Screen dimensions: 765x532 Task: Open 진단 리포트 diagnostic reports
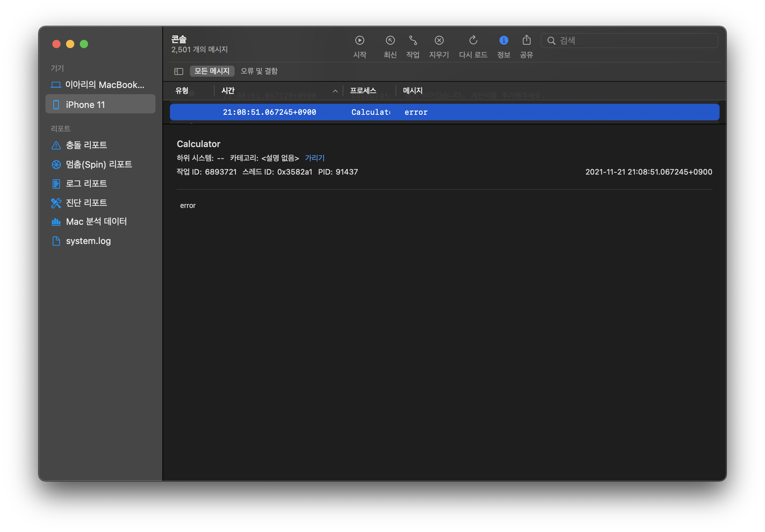[86, 203]
